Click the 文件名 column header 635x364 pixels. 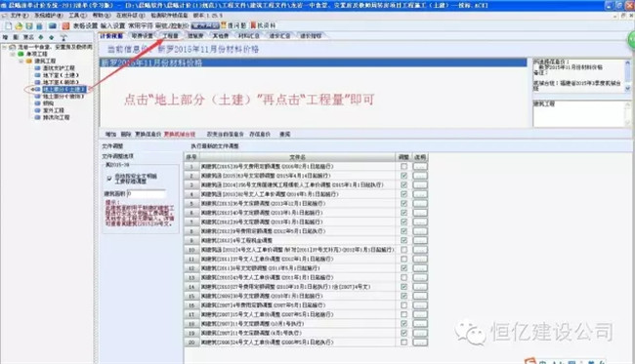click(297, 157)
